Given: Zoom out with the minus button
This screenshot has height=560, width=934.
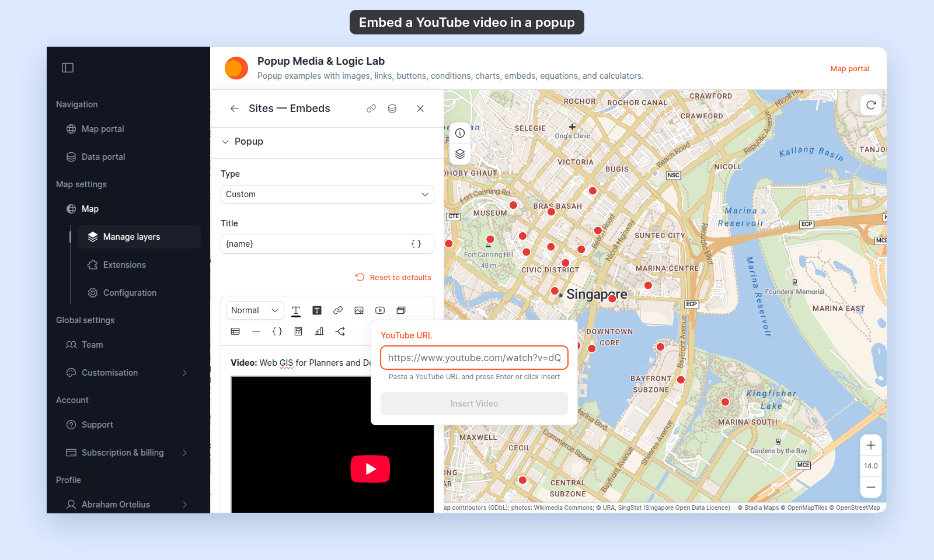Looking at the screenshot, I should click(871, 487).
